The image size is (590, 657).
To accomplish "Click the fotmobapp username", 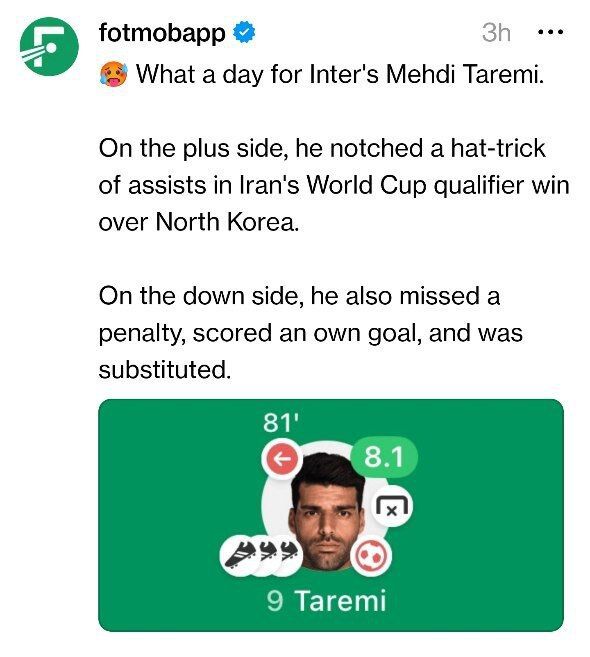I will (x=162, y=33).
